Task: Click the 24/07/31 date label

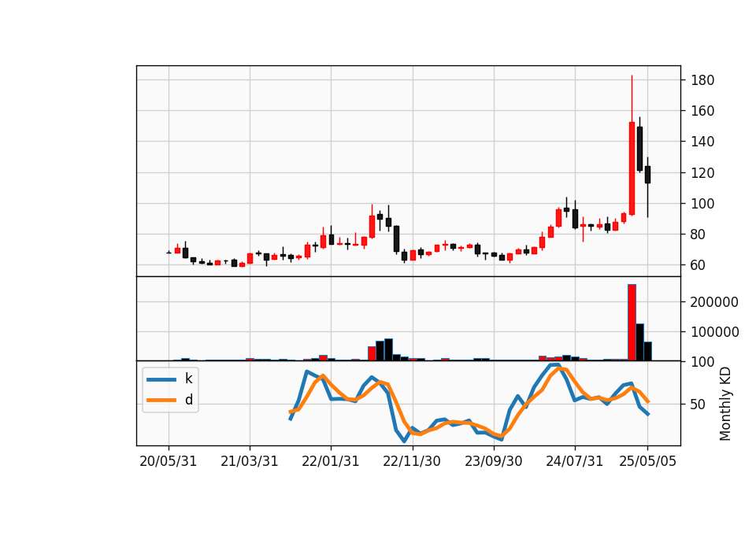Action: pyautogui.click(x=574, y=461)
